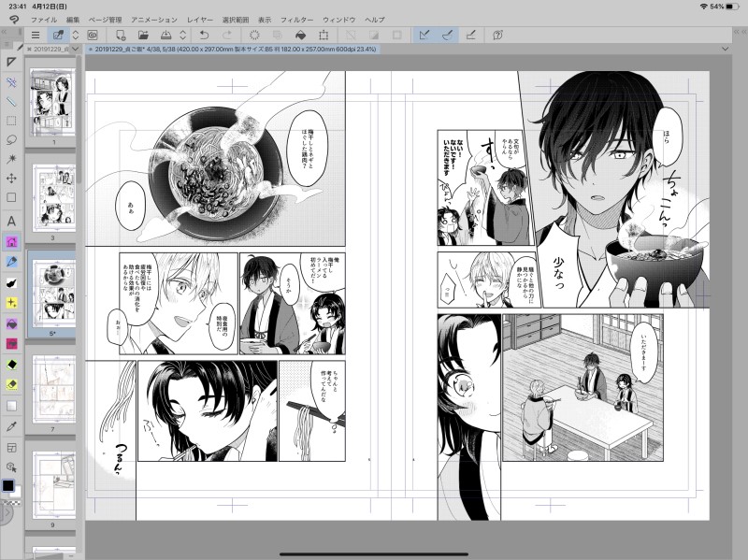Open stepper arrows beside save icon
The width and height of the screenshot is (748, 560).
pyautogui.click(x=182, y=35)
